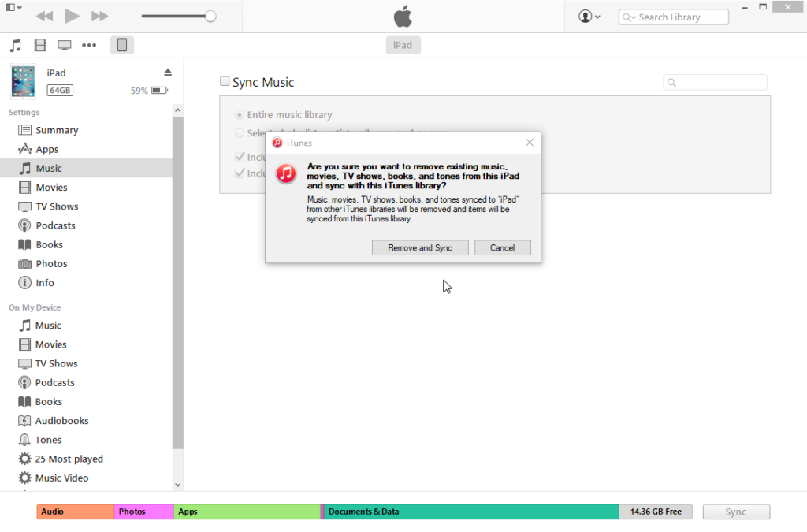Click the iPad device button in toolbar

tap(122, 45)
